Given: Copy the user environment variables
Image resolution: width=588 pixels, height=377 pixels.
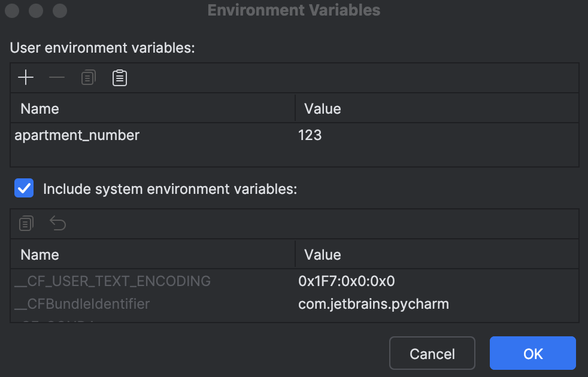Looking at the screenshot, I should click(88, 77).
